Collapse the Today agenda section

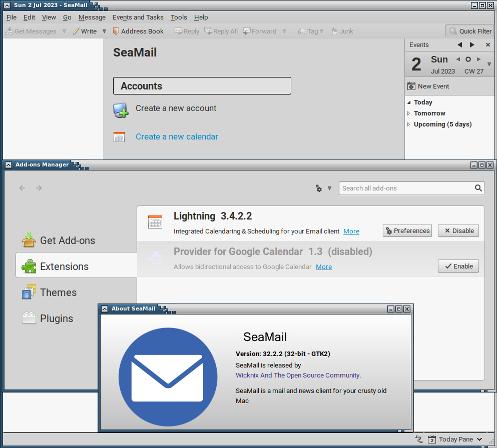pos(409,102)
